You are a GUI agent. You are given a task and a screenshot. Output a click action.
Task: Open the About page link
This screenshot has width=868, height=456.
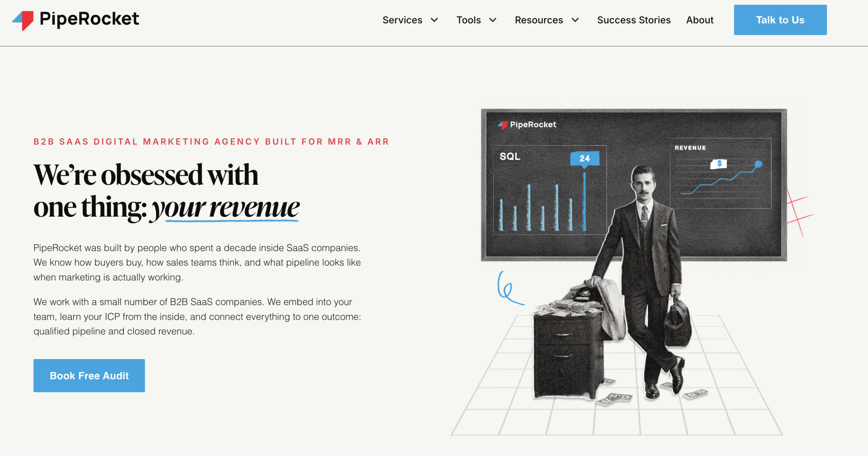(x=700, y=20)
